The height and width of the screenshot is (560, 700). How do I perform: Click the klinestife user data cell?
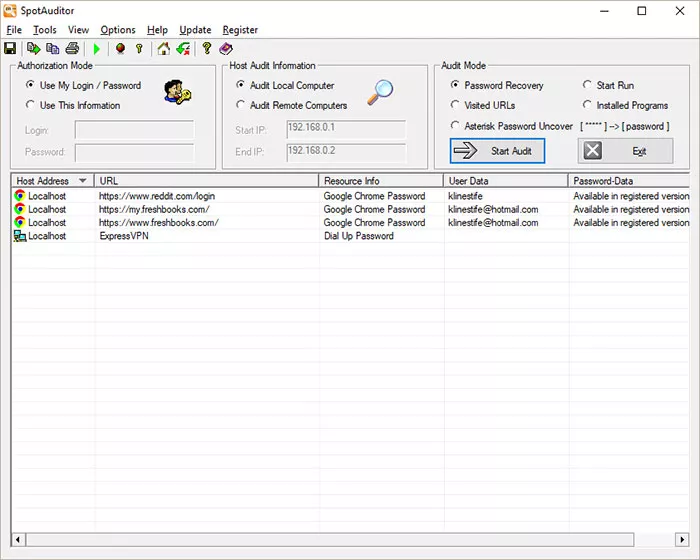pyautogui.click(x=465, y=196)
